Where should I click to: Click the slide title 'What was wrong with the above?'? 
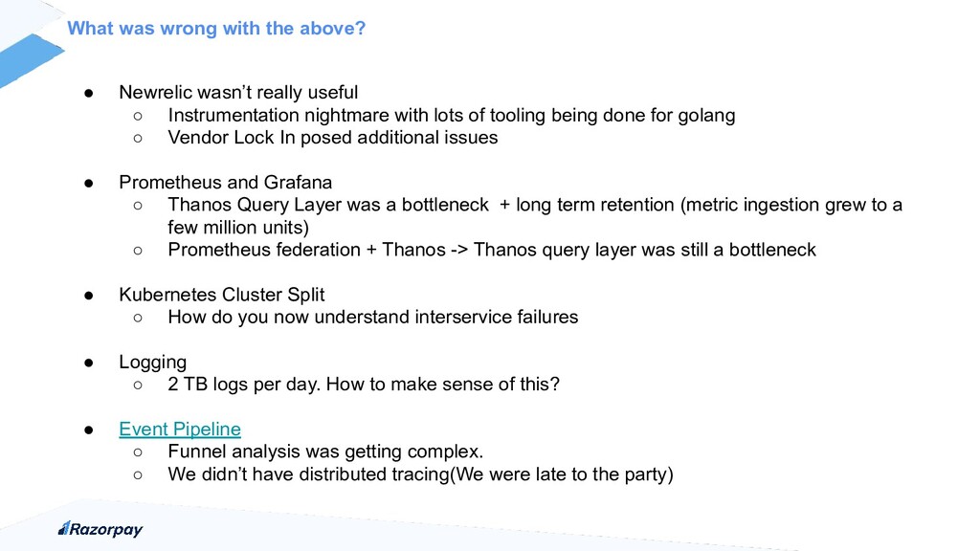click(216, 28)
